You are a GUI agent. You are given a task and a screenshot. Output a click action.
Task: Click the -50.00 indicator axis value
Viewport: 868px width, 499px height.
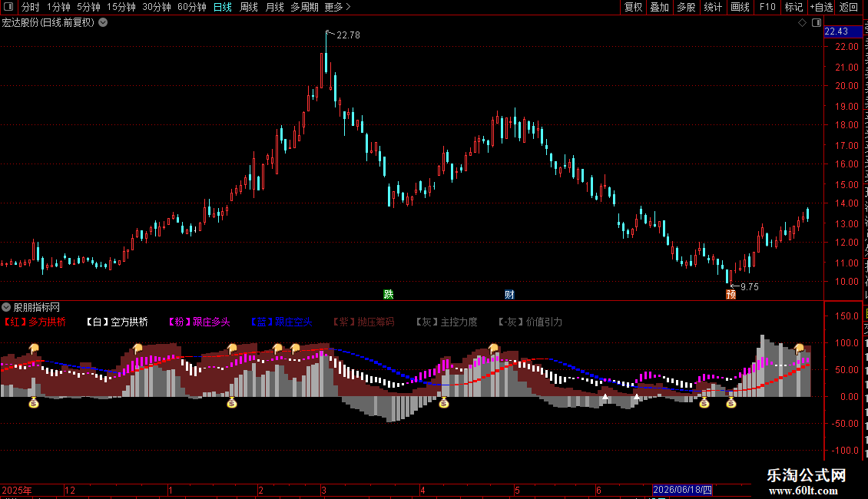[846, 424]
